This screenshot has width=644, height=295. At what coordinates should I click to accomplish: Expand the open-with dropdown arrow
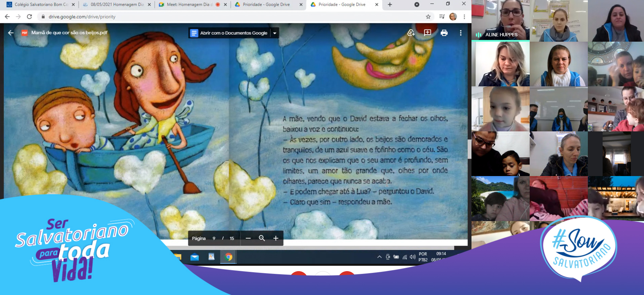pos(275,33)
